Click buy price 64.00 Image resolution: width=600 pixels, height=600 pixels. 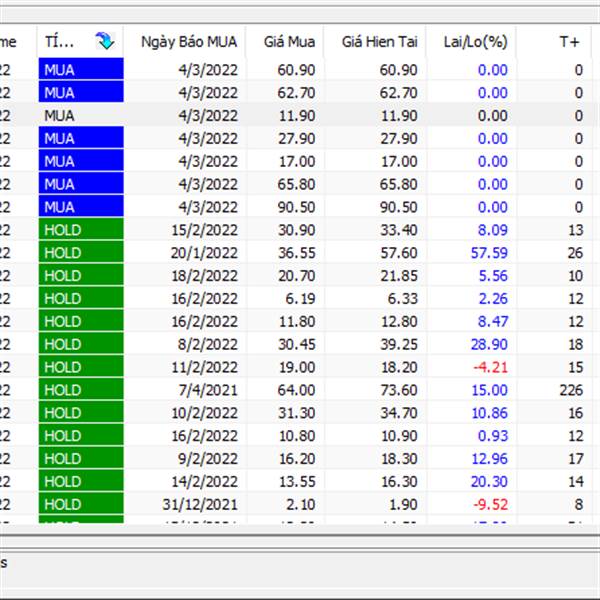(297, 390)
